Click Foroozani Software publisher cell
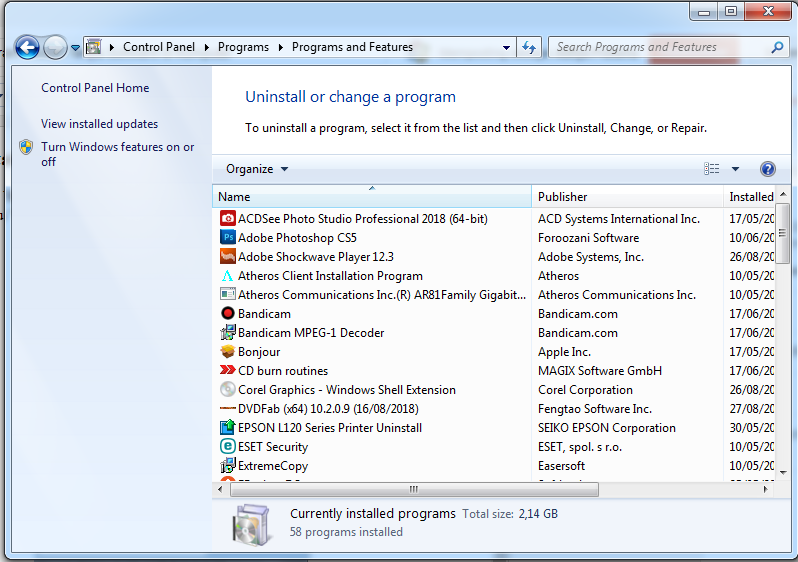This screenshot has height=562, width=798. (x=588, y=238)
